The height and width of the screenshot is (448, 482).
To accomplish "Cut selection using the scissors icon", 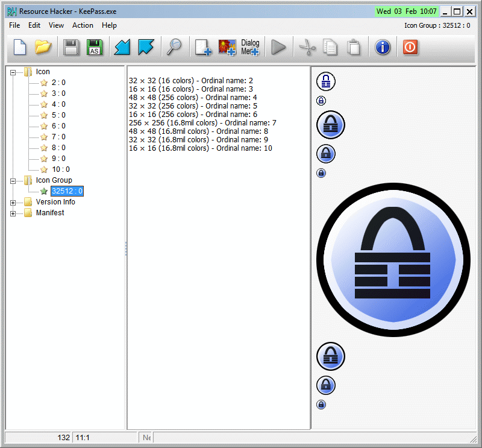I will point(307,47).
